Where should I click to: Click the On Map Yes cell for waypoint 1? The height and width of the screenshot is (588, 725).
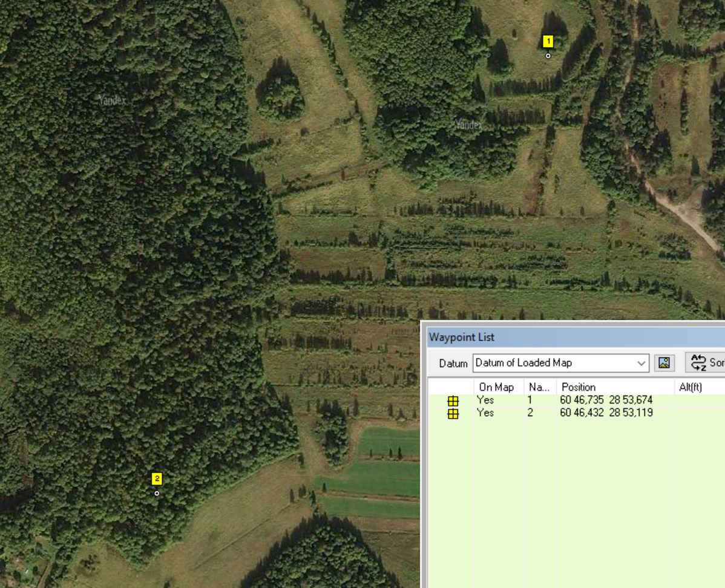click(x=485, y=400)
